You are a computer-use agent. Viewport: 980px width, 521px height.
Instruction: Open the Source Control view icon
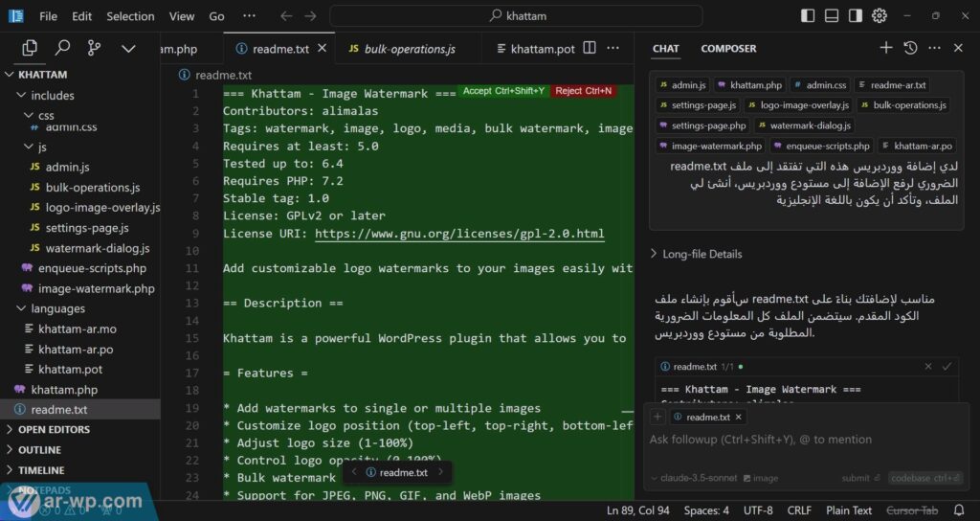click(x=94, y=48)
